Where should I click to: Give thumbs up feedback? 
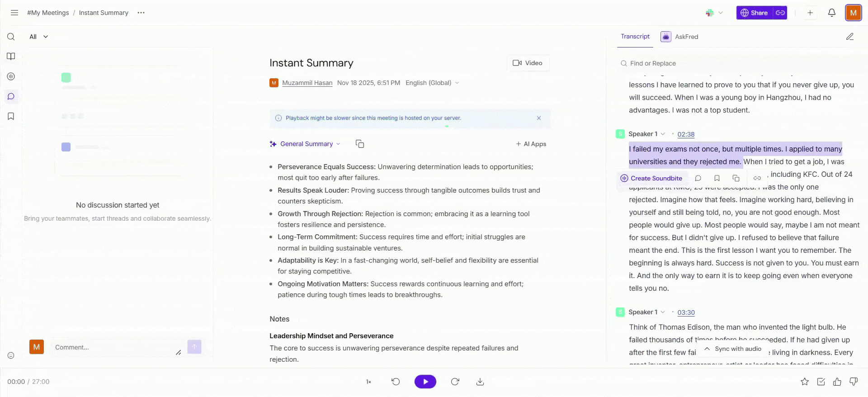pos(837,382)
